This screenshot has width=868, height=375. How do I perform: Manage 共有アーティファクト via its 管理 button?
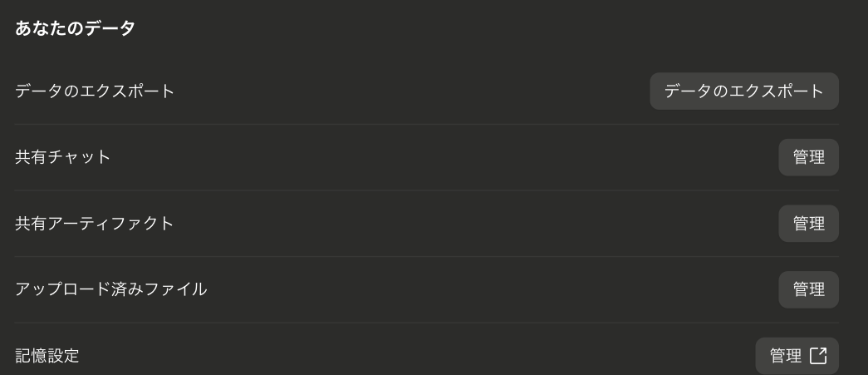point(808,223)
